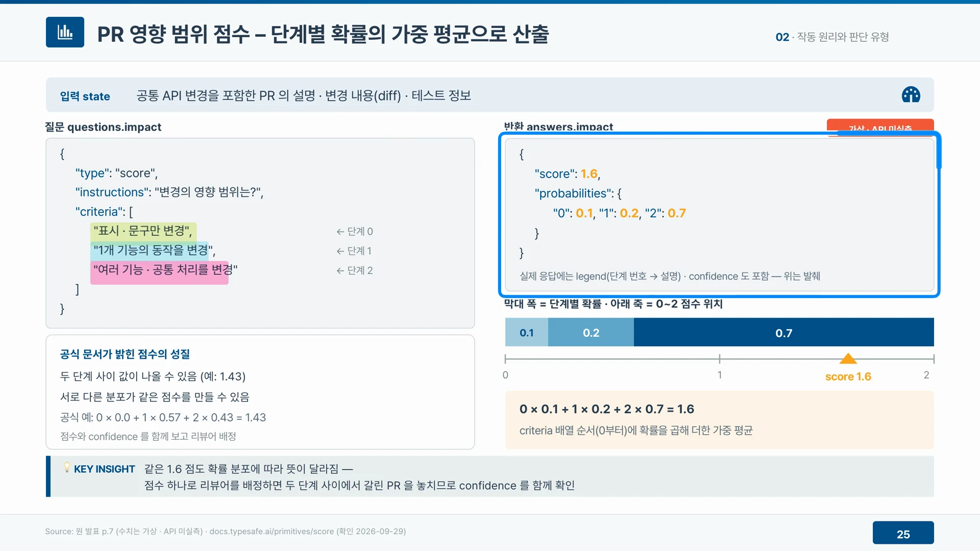Image resolution: width=980 pixels, height=551 pixels.
Task: Click the chart caption 막대 폭 = 단계별 확률
Action: (x=613, y=304)
